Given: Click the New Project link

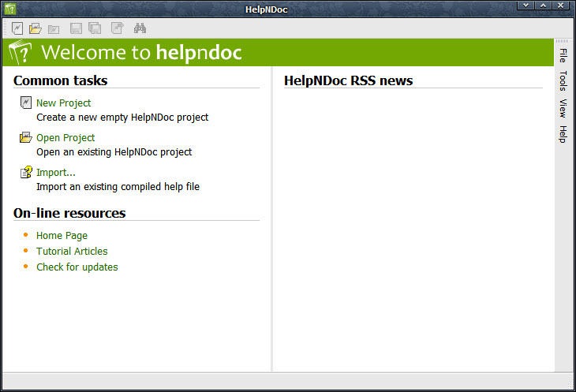Looking at the screenshot, I should [x=63, y=103].
